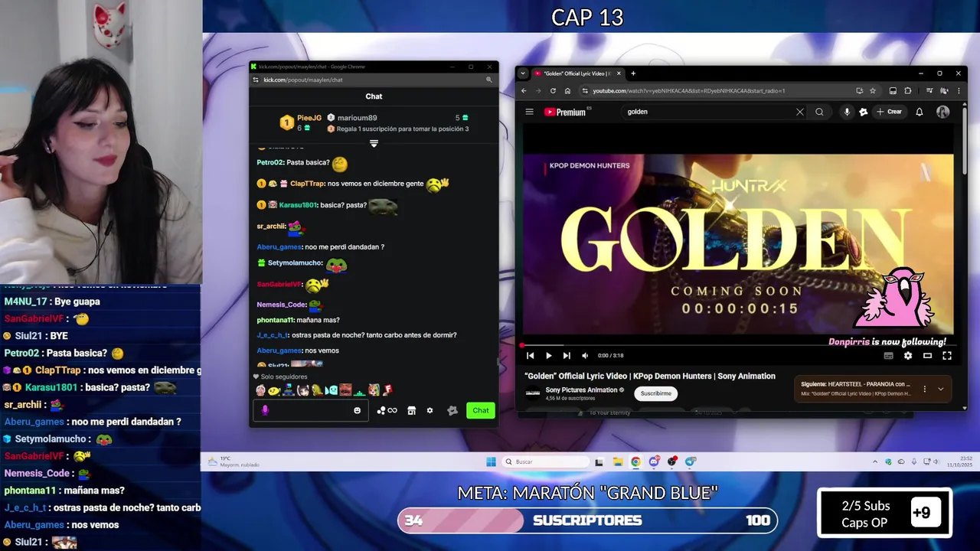980x551 pixels.
Task: Open the Kick chat gift shop icon
Action: coord(411,410)
